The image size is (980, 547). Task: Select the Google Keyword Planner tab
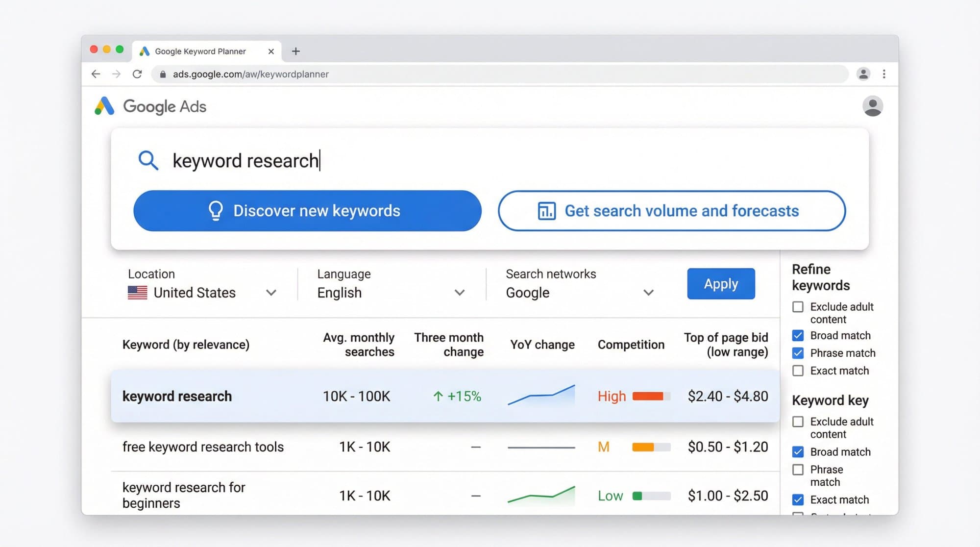[206, 51]
